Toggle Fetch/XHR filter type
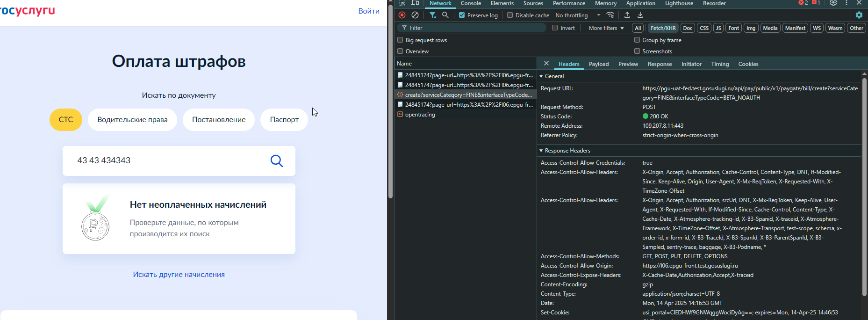868x320 pixels. click(x=663, y=28)
